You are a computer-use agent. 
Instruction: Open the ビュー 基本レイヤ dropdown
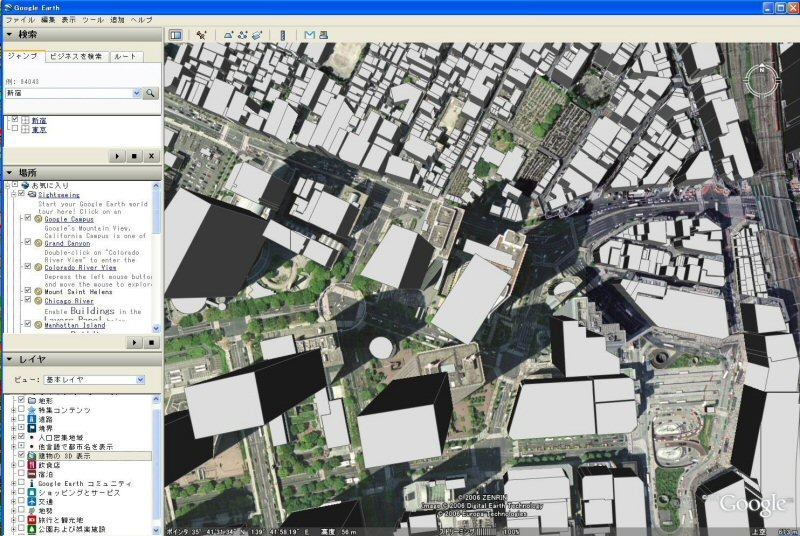click(x=95, y=380)
